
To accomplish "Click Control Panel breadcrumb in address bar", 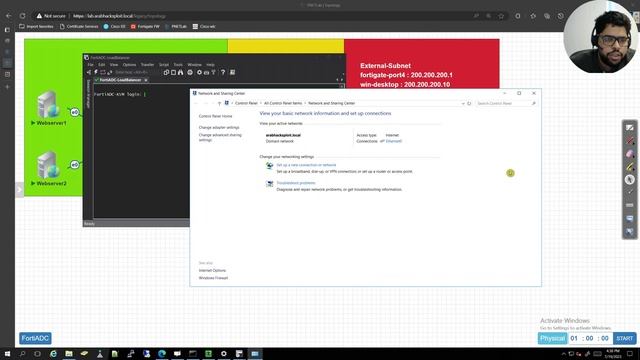I will coord(246,103).
